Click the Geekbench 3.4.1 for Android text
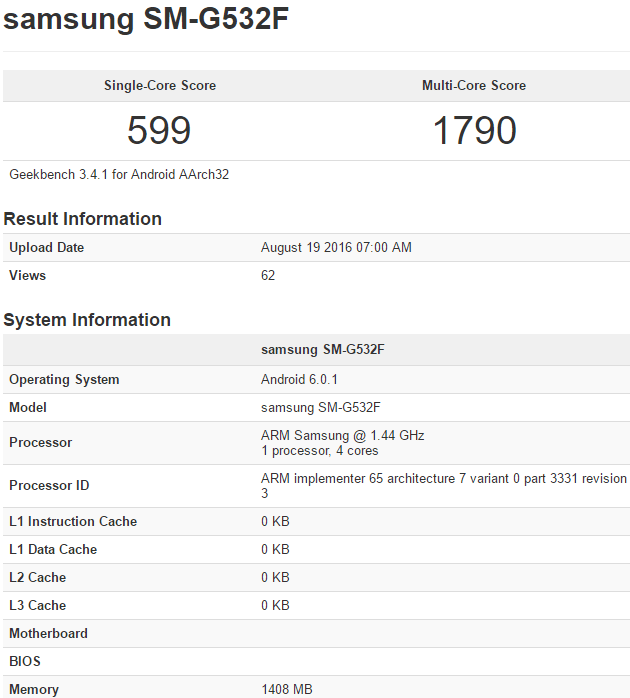This screenshot has width=630, height=698. [119, 174]
